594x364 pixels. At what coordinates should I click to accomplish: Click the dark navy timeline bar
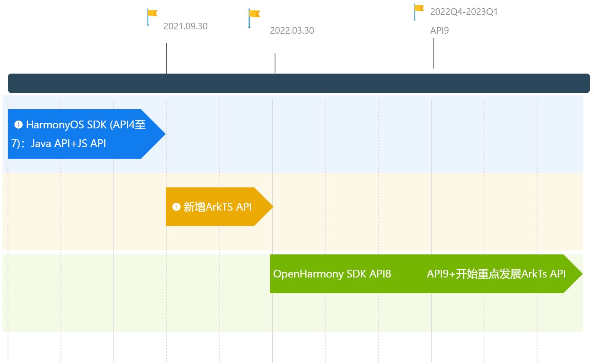pyautogui.click(x=299, y=83)
